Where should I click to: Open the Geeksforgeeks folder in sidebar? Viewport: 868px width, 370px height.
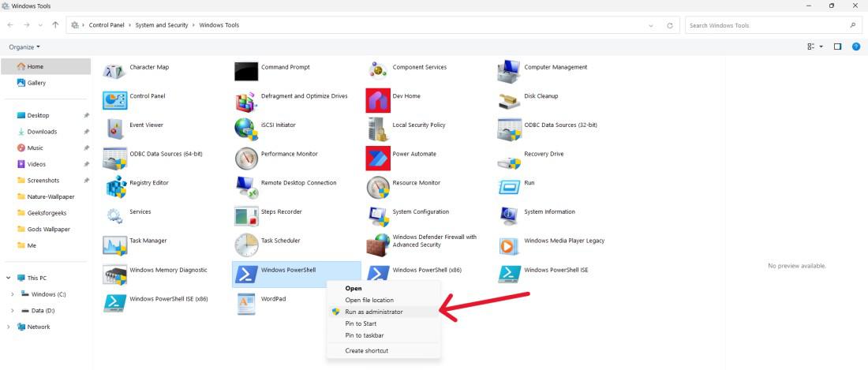click(46, 213)
